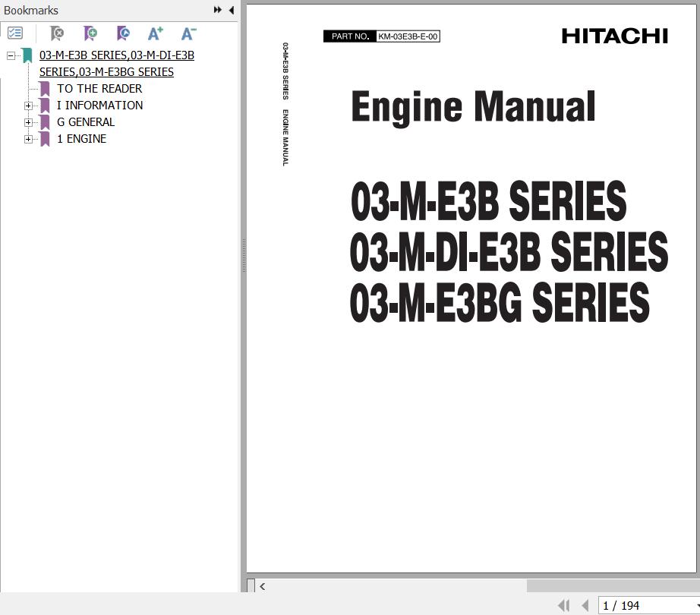Click the horizontal scrollbar left arrow
This screenshot has height=615, width=700.
[263, 586]
